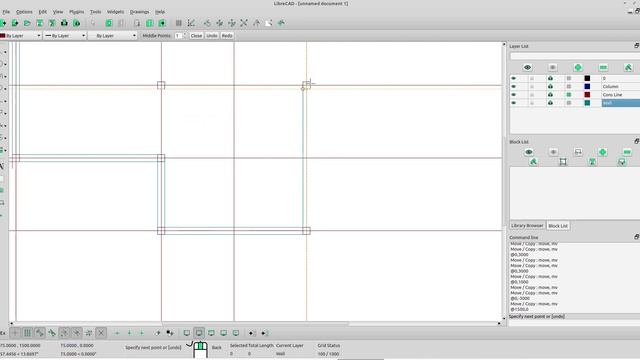
Task: Click the Window Zoom icon
Action: pos(269,23)
